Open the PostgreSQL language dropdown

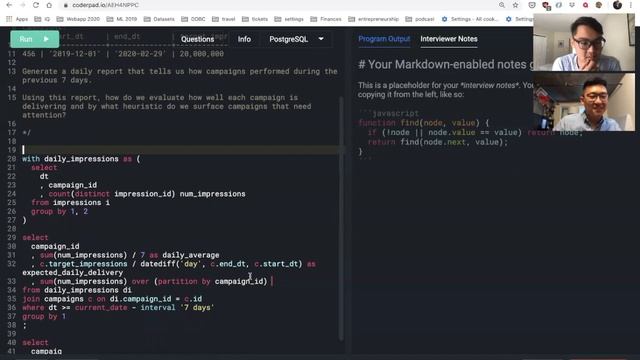tap(296, 39)
